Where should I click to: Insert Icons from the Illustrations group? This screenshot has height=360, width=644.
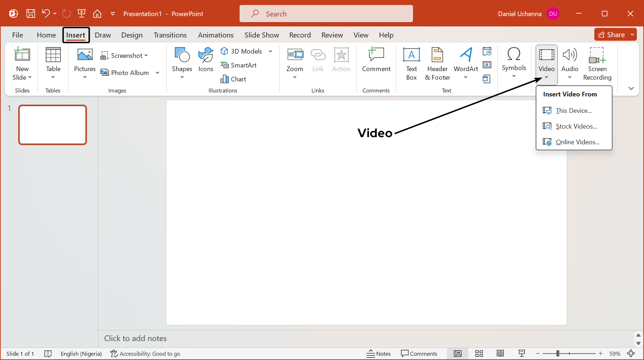pyautogui.click(x=206, y=62)
